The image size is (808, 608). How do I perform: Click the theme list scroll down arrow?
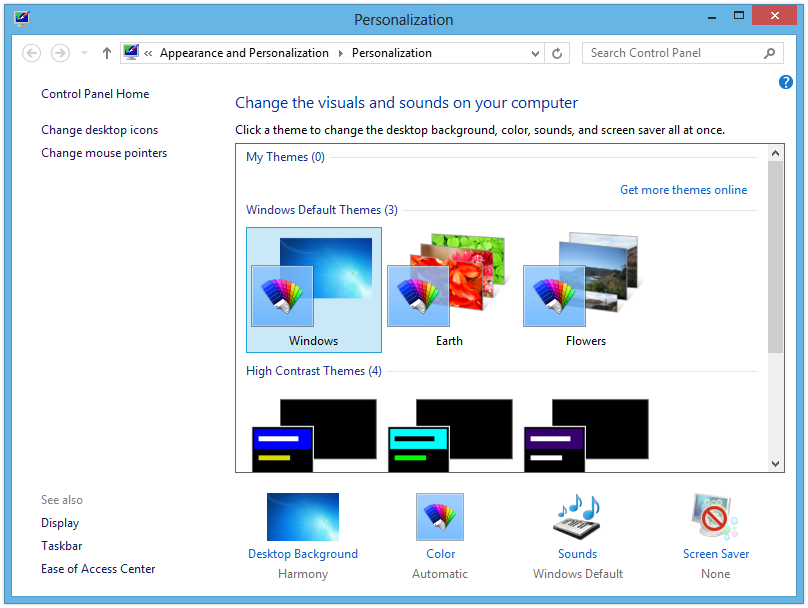[776, 464]
